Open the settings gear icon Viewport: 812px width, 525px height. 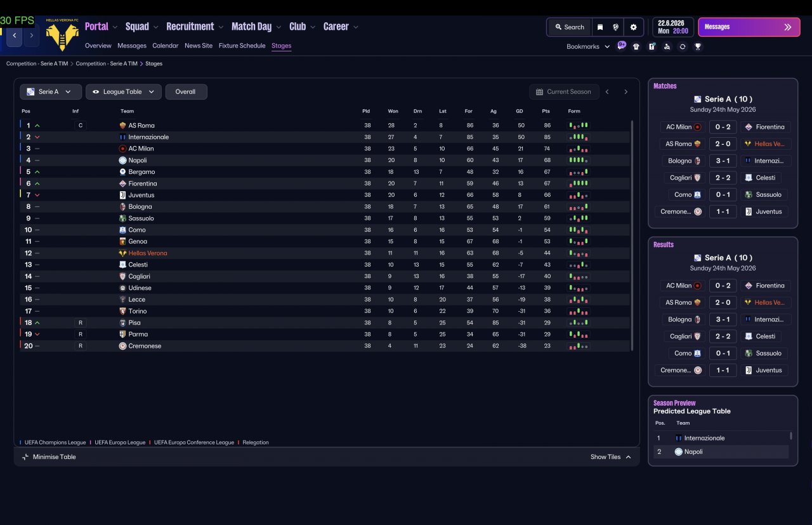tap(633, 27)
